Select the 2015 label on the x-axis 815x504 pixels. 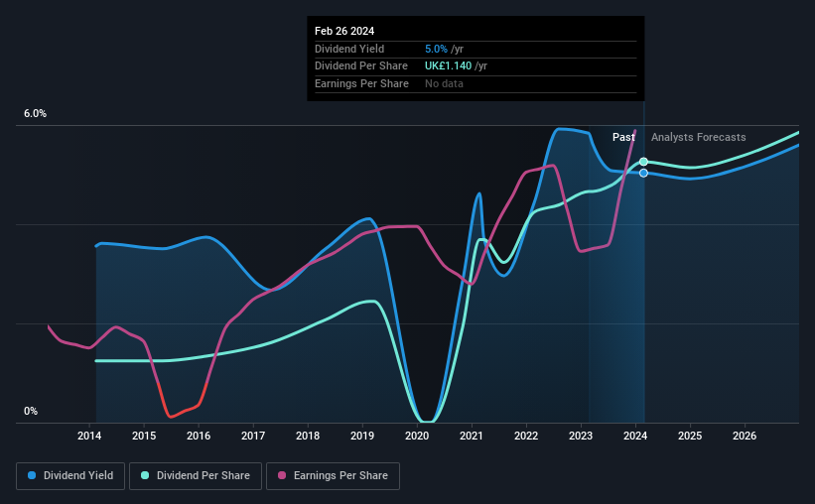[144, 436]
